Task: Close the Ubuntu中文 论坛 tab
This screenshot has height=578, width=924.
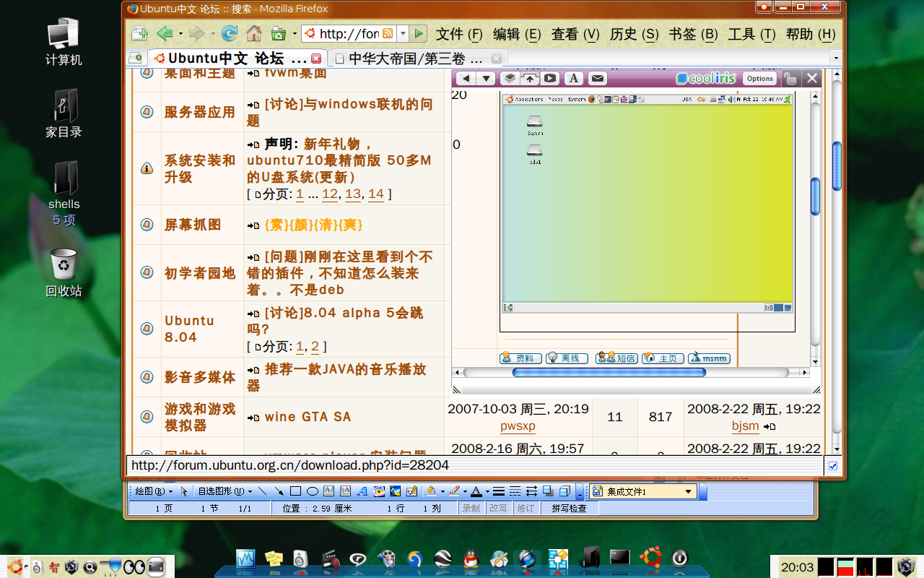Action: click(x=316, y=59)
